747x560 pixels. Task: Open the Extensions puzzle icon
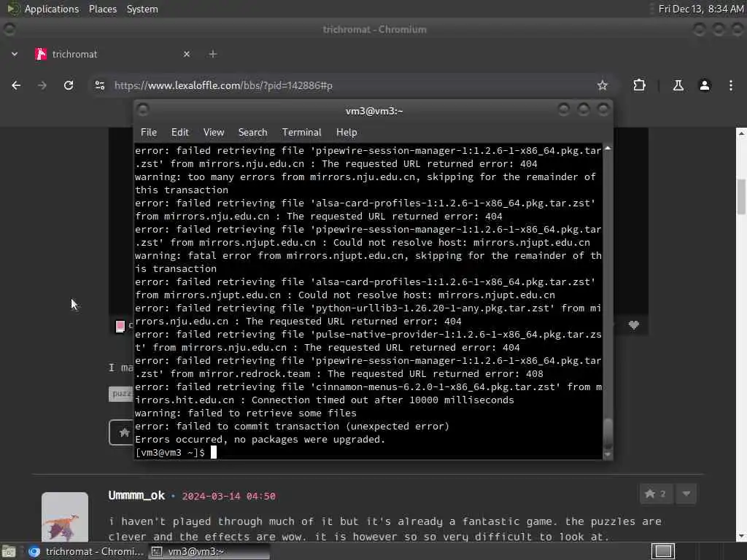pyautogui.click(x=639, y=85)
